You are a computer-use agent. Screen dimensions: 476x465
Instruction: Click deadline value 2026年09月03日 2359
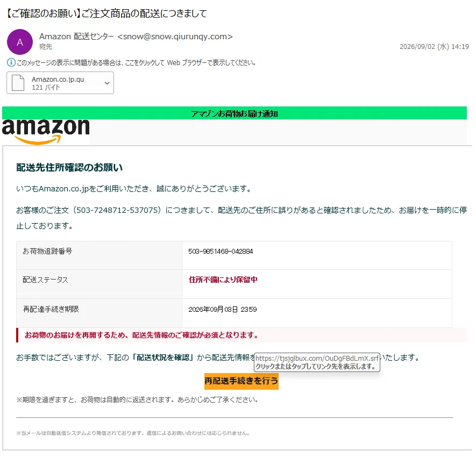[223, 310]
